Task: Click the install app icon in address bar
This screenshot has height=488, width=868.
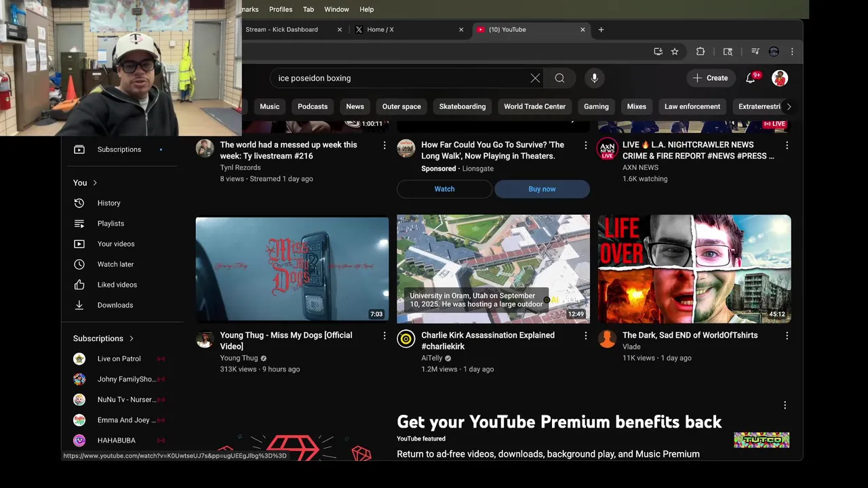Action: tap(658, 52)
